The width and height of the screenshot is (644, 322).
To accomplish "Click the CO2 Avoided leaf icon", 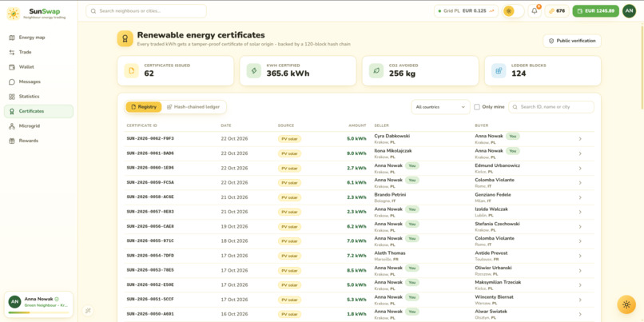I will (376, 70).
